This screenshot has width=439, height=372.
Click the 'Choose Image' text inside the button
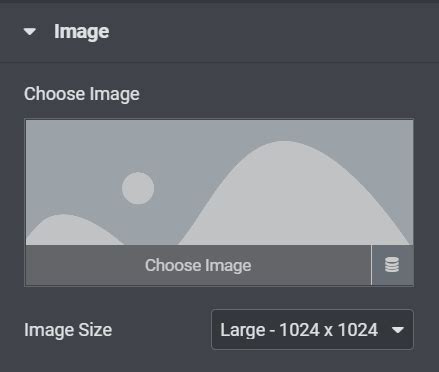coord(198,265)
